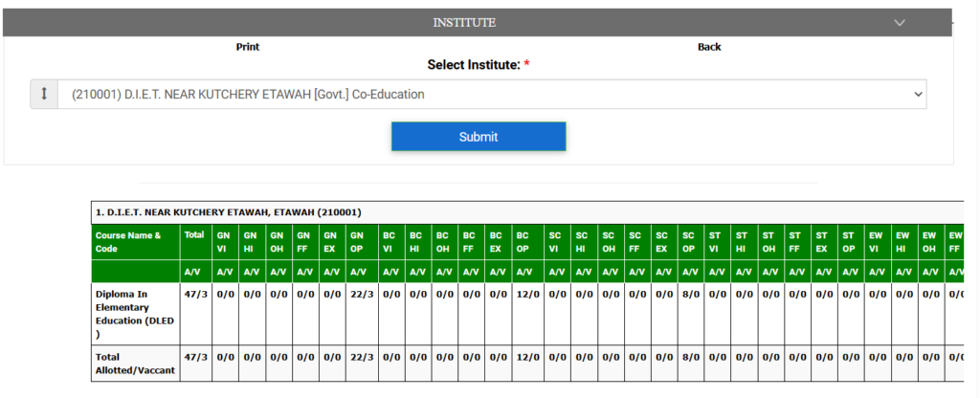
Task: Click the Print link
Action: [248, 47]
